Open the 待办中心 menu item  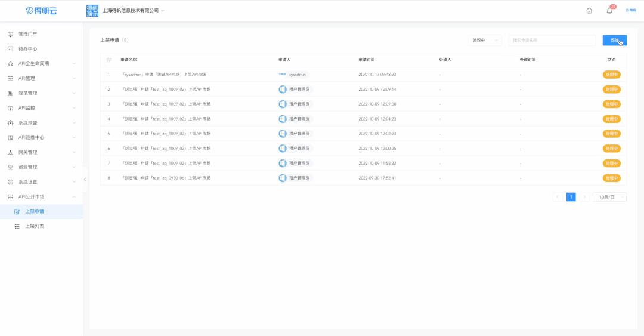(42, 49)
